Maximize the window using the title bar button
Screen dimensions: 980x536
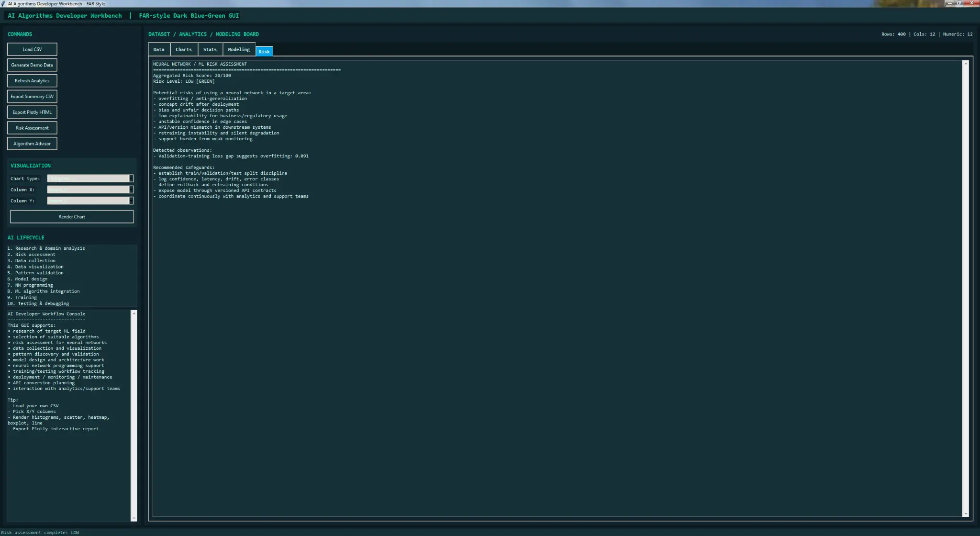tap(958, 3)
